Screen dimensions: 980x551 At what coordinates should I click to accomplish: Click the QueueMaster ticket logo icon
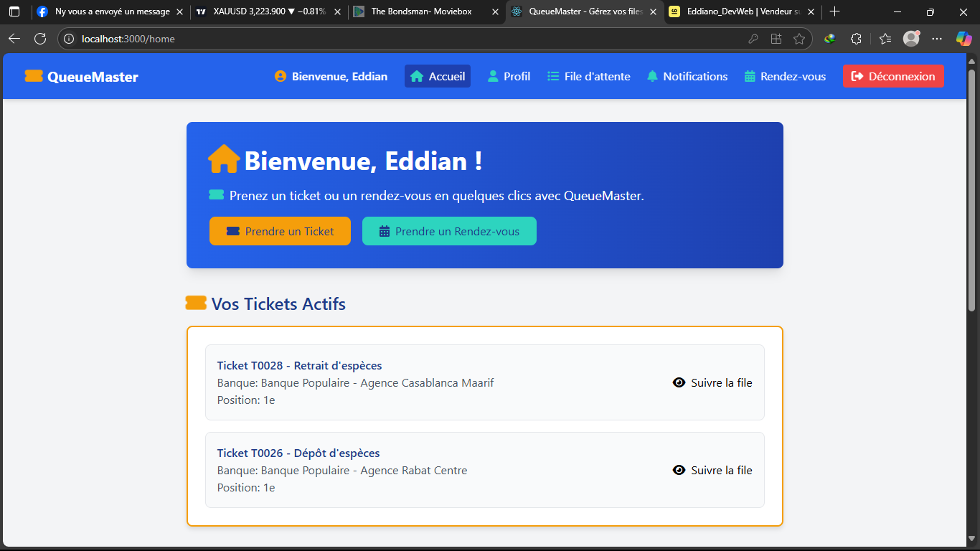(x=34, y=76)
